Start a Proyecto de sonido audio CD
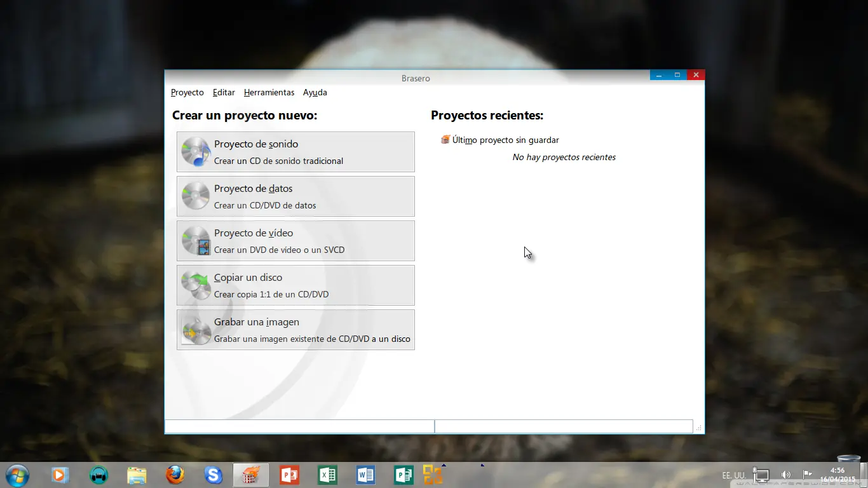The height and width of the screenshot is (488, 868). pyautogui.click(x=295, y=152)
